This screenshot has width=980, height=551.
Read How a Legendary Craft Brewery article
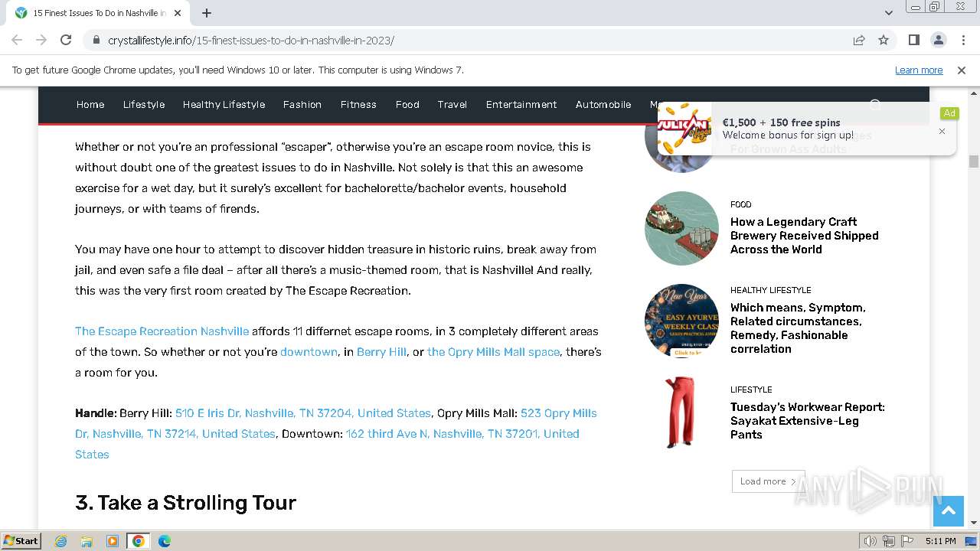[804, 236]
